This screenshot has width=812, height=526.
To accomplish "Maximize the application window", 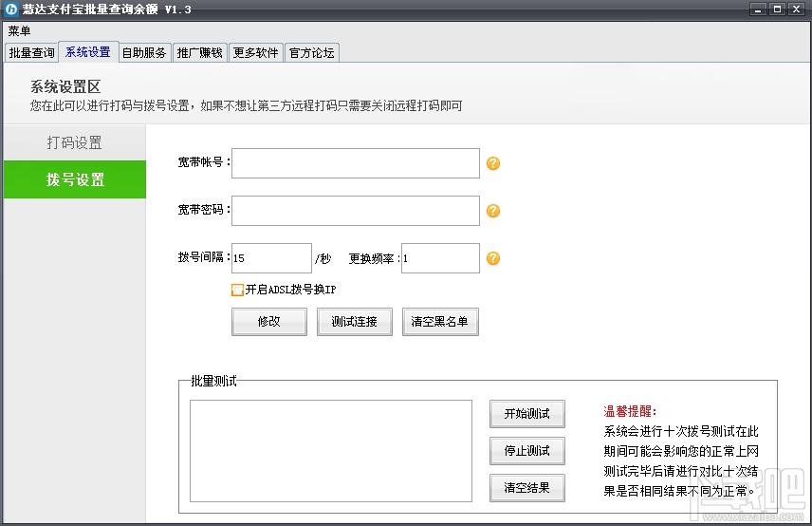I will point(777,9).
